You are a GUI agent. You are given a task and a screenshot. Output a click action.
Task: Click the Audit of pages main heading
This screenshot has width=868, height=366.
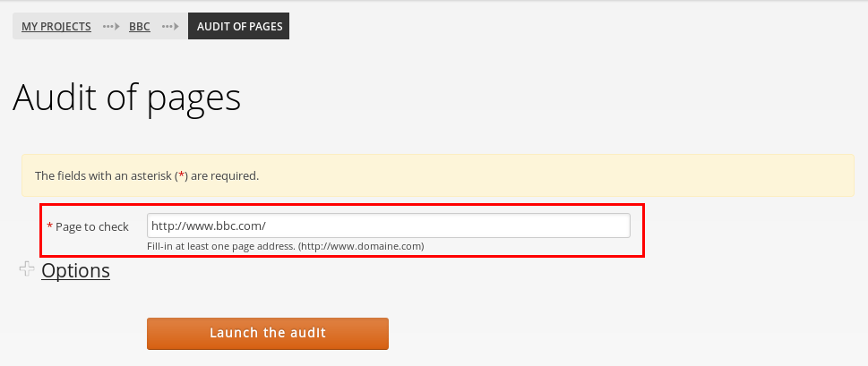[127, 98]
